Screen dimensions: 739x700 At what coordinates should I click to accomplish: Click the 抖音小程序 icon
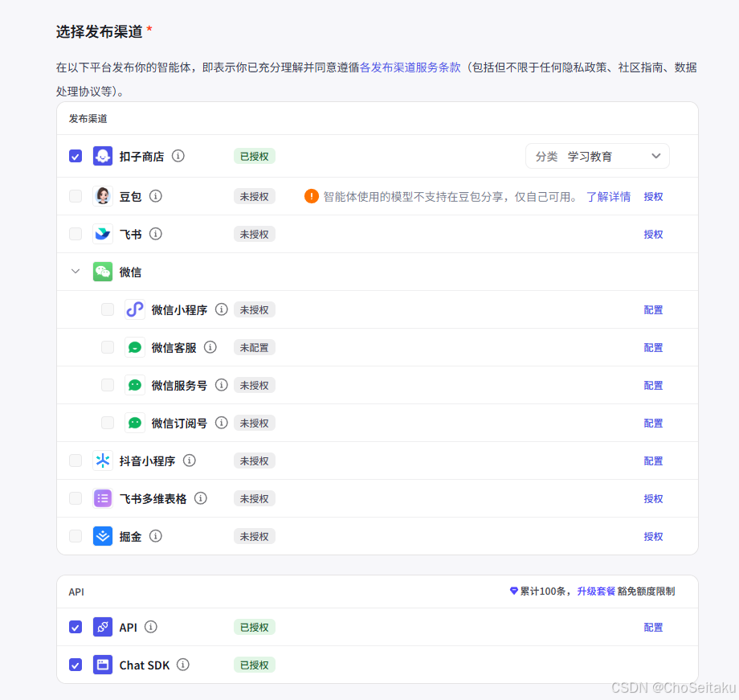coord(103,461)
